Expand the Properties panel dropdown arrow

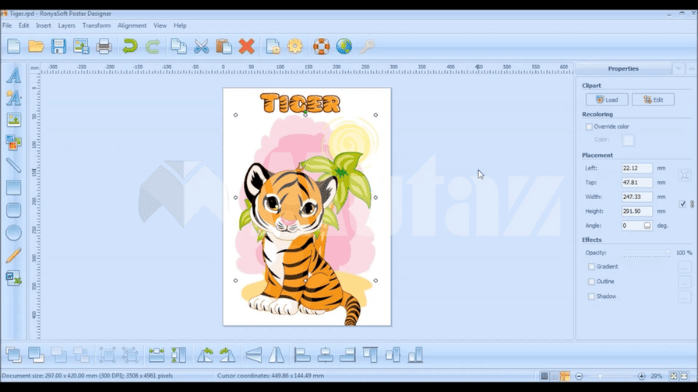point(678,69)
